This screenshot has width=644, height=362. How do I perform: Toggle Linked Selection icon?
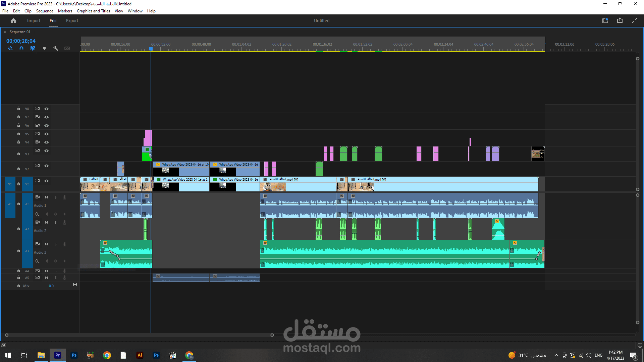pos(33,48)
